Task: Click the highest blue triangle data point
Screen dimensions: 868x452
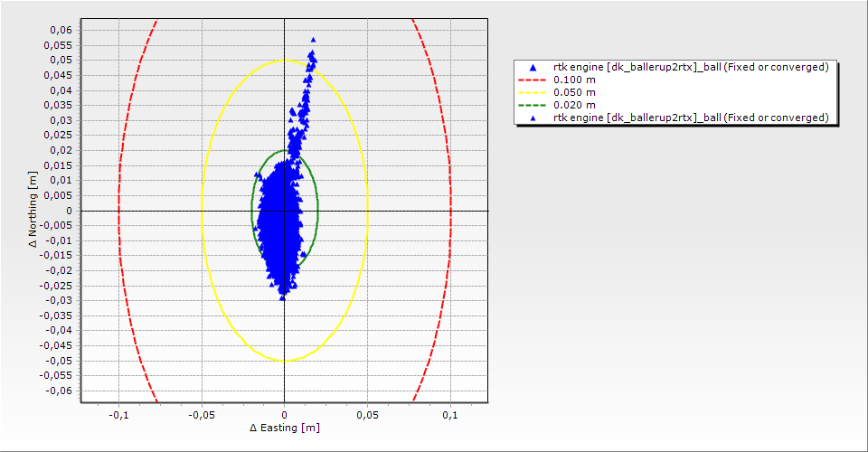Action: (x=314, y=40)
